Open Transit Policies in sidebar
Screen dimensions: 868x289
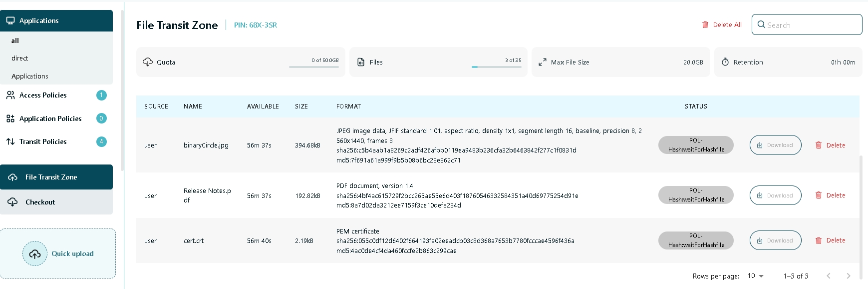point(43,141)
